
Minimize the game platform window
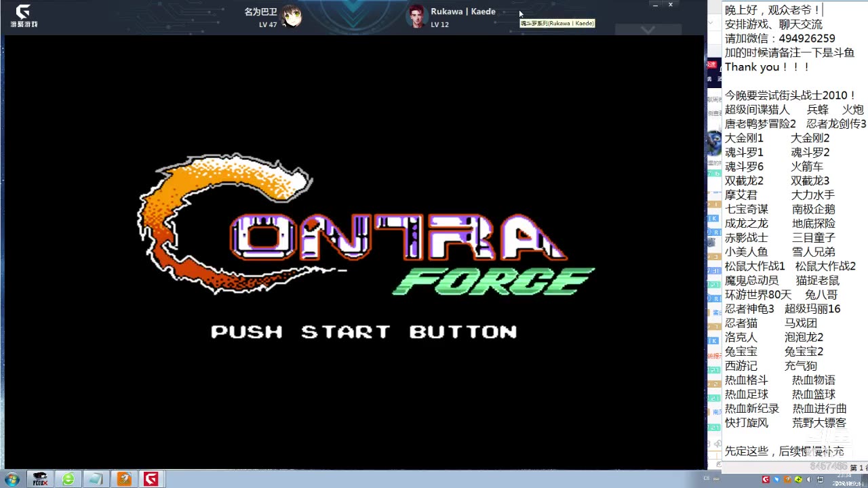654,5
